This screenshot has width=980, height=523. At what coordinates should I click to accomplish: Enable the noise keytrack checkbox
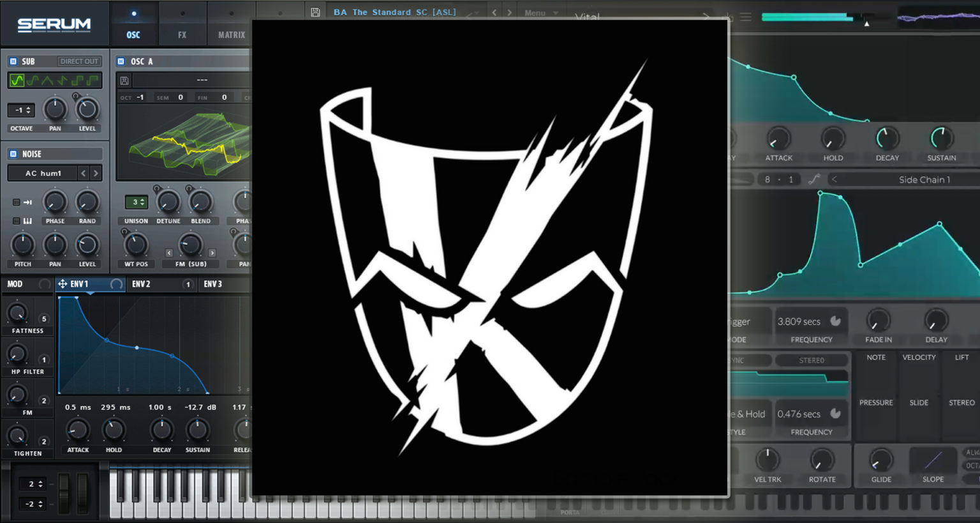(x=17, y=221)
